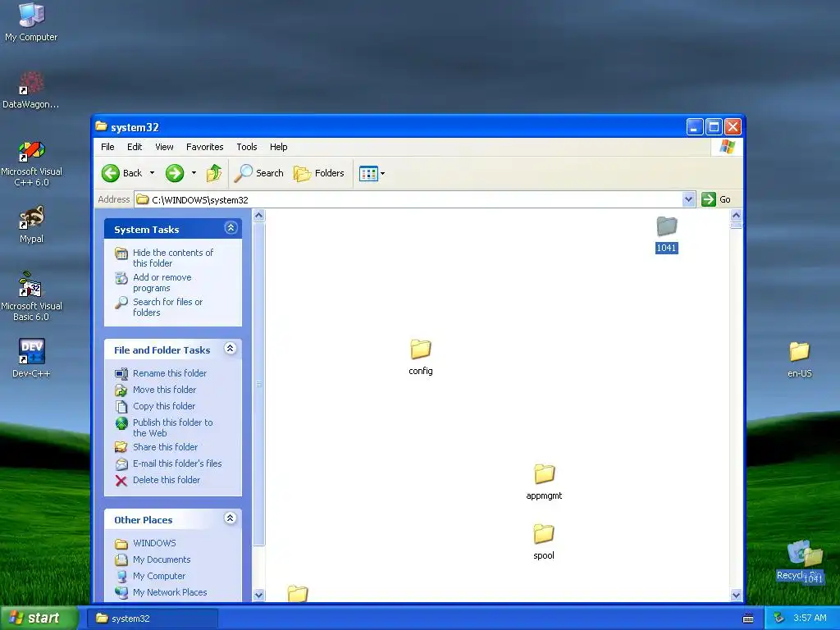This screenshot has width=840, height=630.
Task: Open the Start menu
Action: click(39, 619)
